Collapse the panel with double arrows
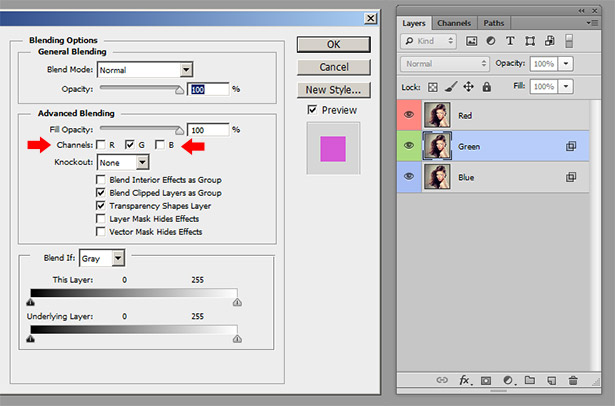The height and width of the screenshot is (406, 615). point(581,11)
